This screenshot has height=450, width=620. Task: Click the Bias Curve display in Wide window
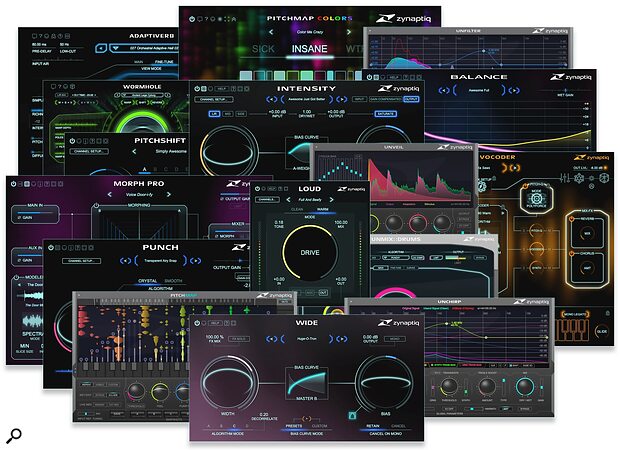point(307,384)
